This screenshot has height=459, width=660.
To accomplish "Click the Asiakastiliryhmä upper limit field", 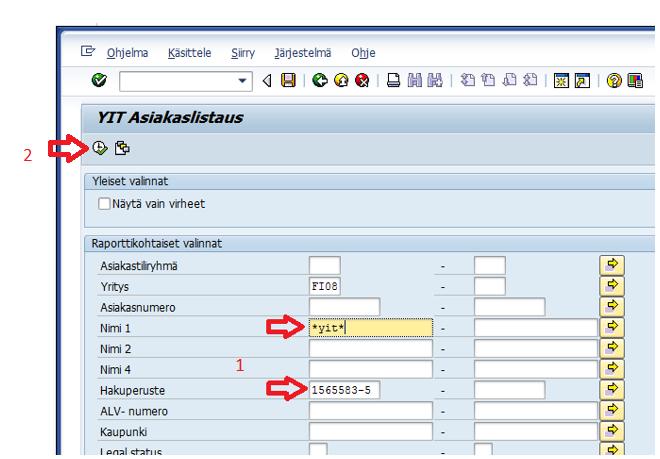I will (490, 266).
